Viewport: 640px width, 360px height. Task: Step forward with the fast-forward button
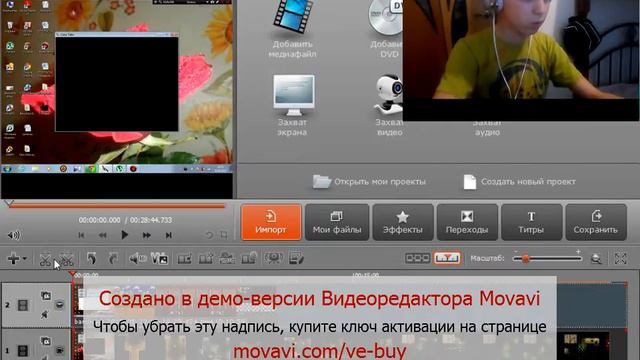pyautogui.click(x=147, y=235)
